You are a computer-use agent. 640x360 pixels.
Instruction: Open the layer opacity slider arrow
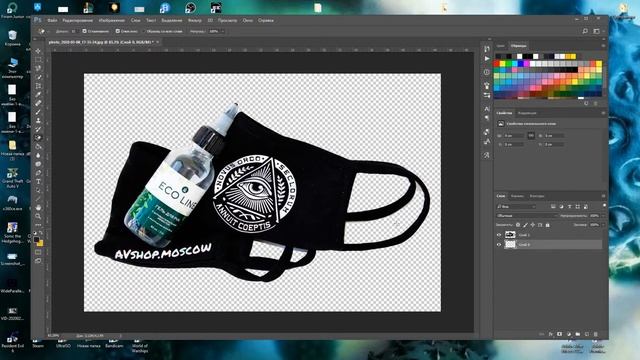tap(604, 216)
